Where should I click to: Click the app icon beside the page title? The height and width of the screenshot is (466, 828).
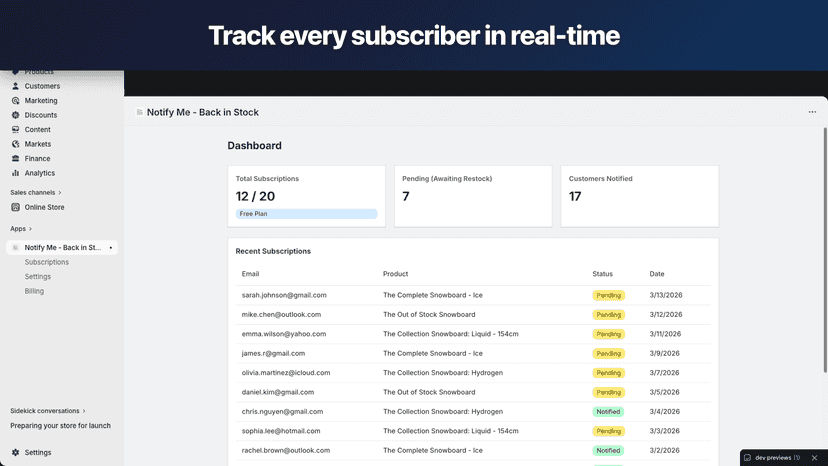tap(139, 112)
